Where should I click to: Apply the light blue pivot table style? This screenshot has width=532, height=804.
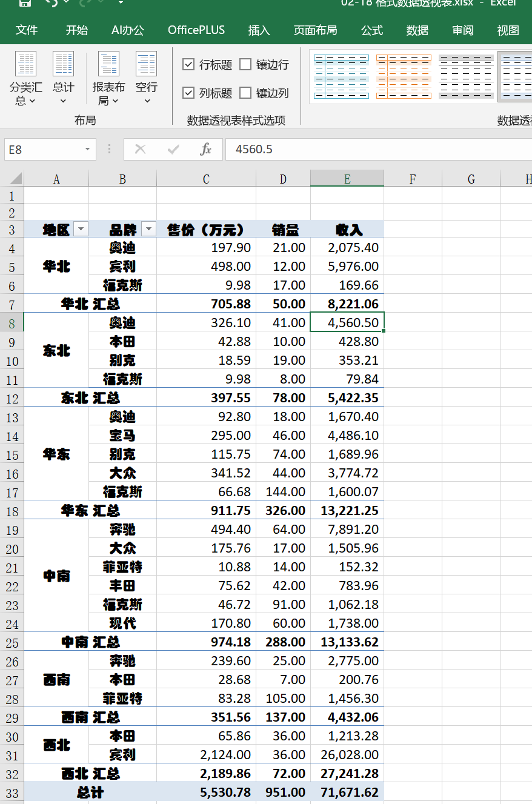[341, 76]
